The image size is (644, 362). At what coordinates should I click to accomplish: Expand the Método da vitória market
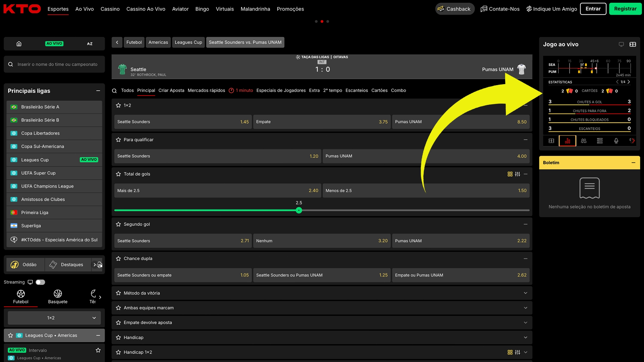tap(526, 293)
